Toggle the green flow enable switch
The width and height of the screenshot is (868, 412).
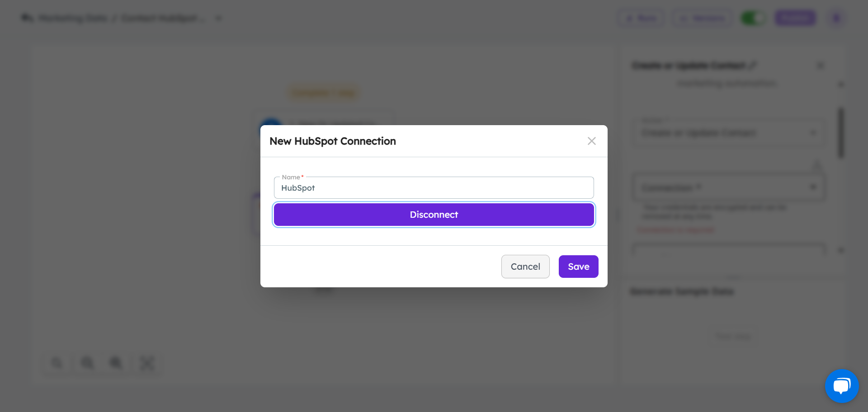click(x=753, y=18)
